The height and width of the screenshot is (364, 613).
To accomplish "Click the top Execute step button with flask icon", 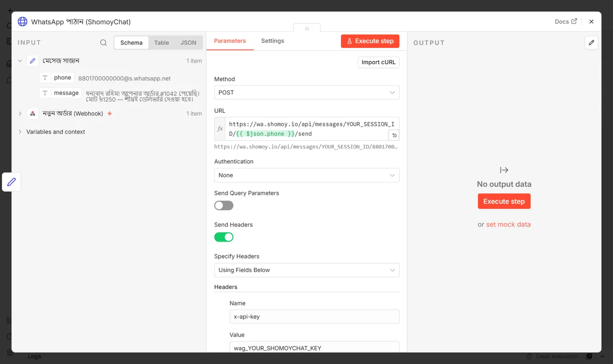I will (370, 41).
